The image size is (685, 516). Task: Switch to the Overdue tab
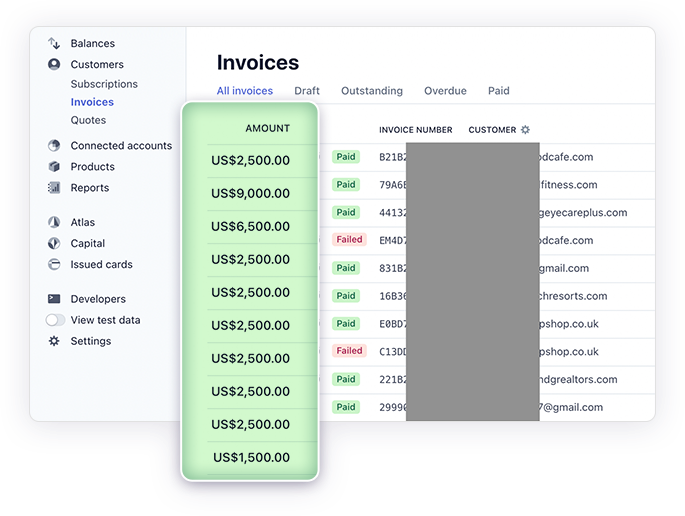point(445,91)
